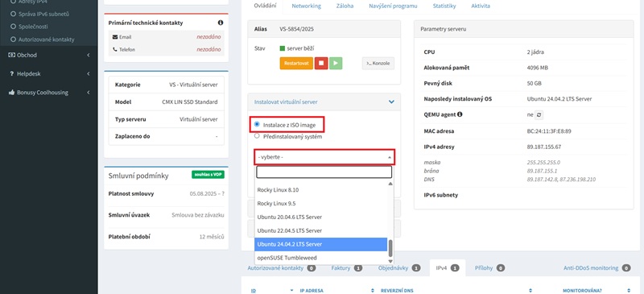The image size is (644, 294).
Task: Sort table by Monitorována column arrows
Action: pyautogui.click(x=629, y=290)
